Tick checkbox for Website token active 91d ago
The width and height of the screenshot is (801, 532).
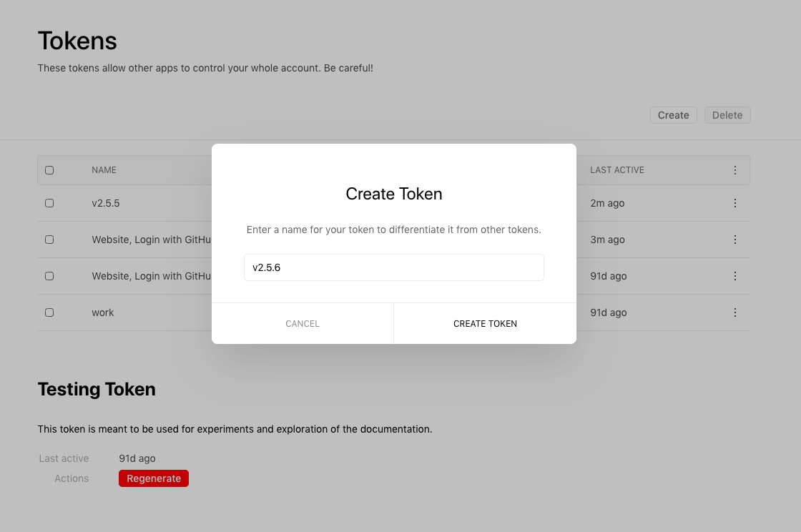[x=49, y=276]
